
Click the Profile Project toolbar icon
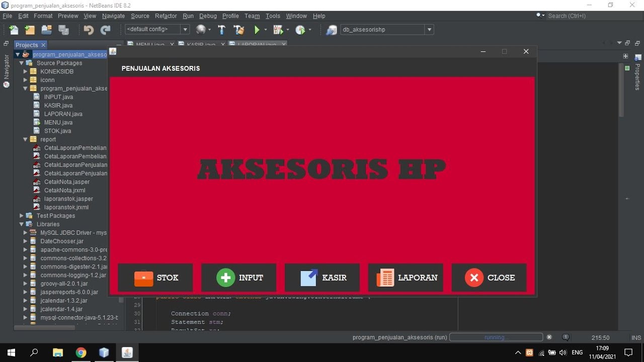(x=300, y=30)
